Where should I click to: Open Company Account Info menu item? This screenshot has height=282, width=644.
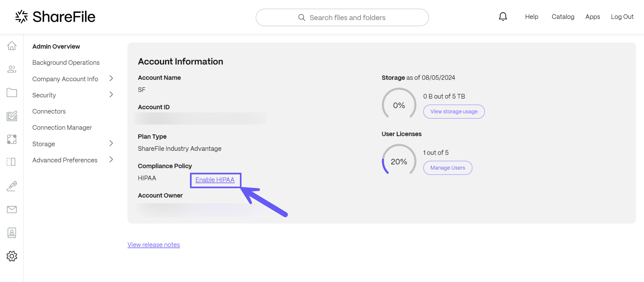click(x=65, y=79)
